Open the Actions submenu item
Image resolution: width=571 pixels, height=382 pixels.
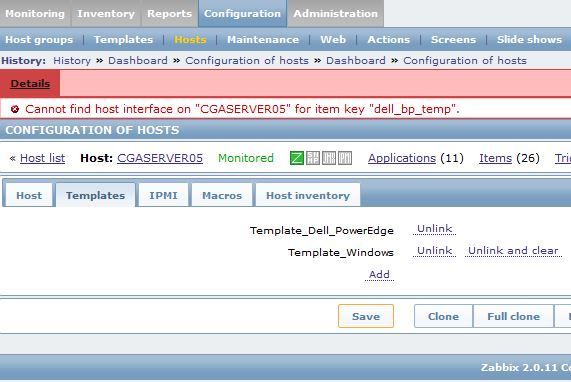pos(389,39)
